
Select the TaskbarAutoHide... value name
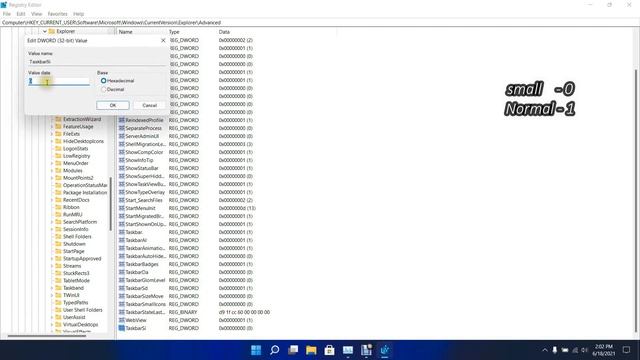[x=145, y=256]
